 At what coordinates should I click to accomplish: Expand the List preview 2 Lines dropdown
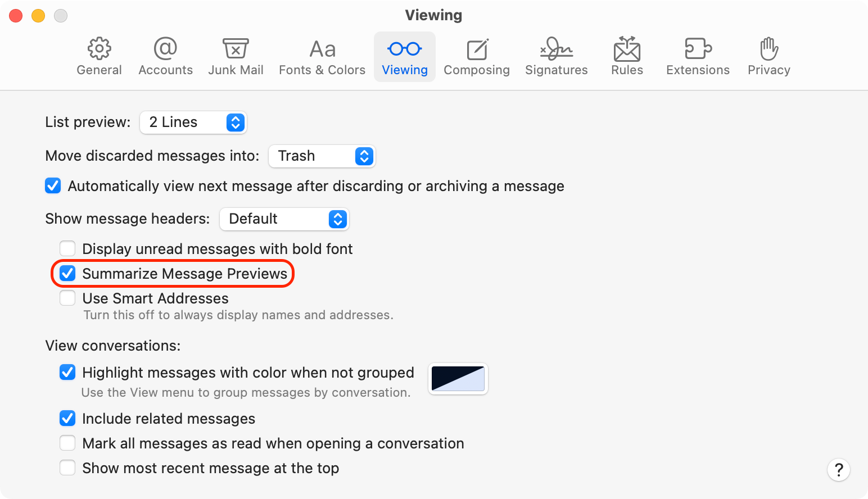click(193, 123)
